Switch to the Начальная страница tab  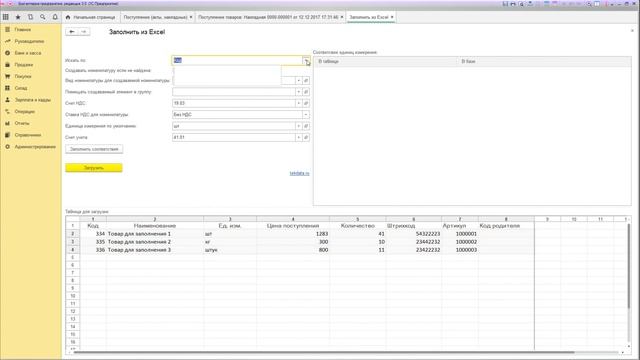[x=91, y=17]
